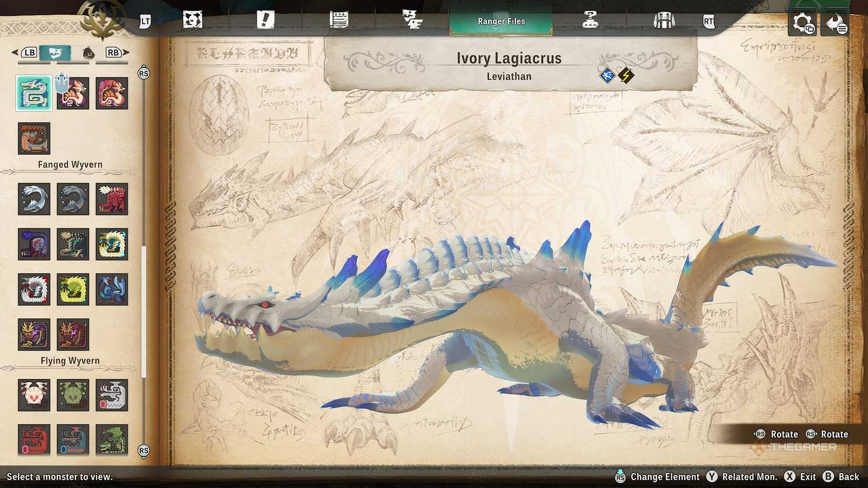Select the teal monster category tab
This screenshot has height=488, width=868.
tap(55, 53)
